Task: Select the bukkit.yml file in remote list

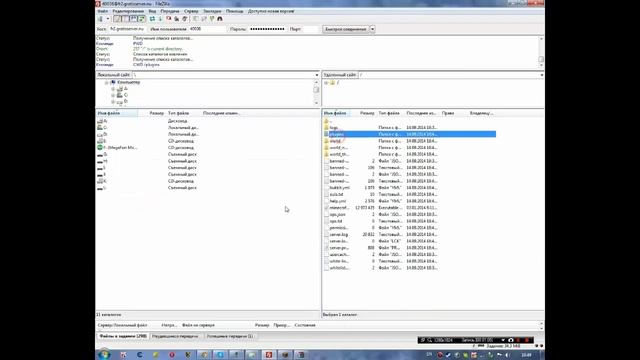Action: coord(409,188)
